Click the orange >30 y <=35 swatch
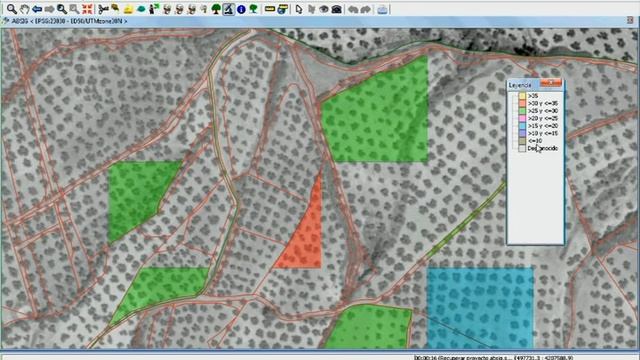This screenshot has width=640, height=360. 522,103
